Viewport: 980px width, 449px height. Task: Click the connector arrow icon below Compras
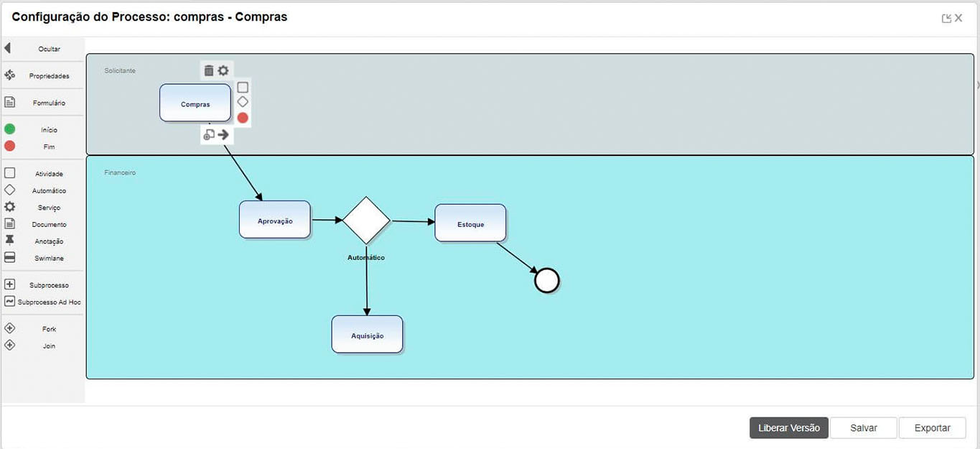[x=223, y=134]
